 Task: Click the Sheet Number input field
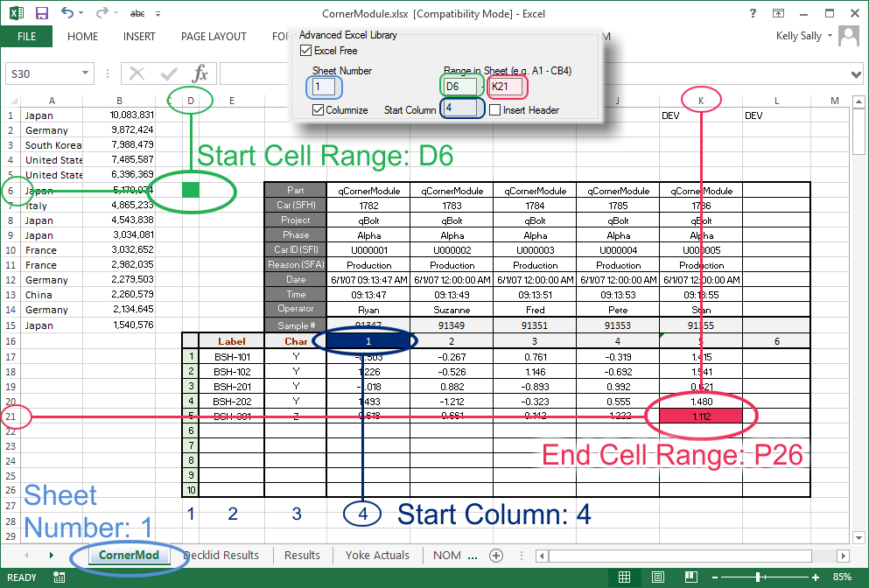tap(324, 87)
